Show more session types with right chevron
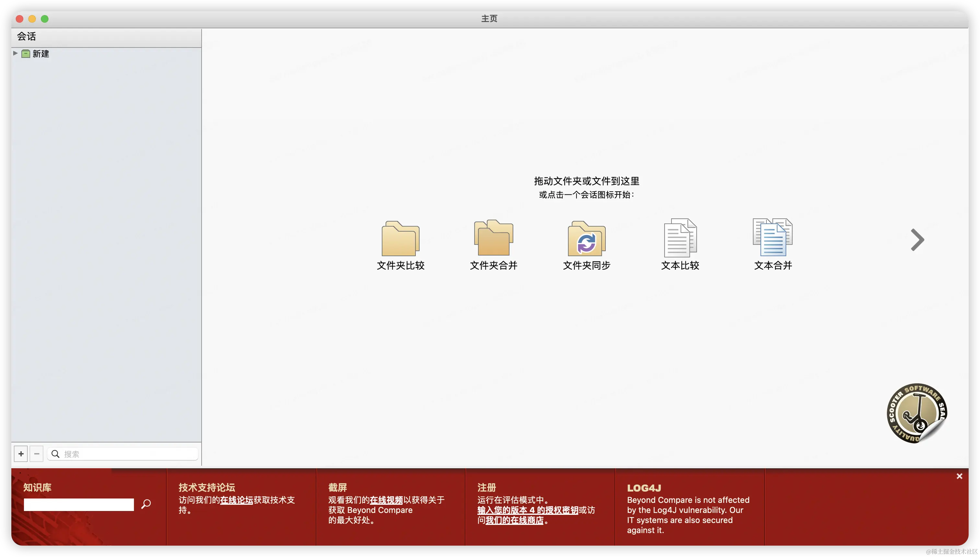The height and width of the screenshot is (557, 980). point(917,240)
